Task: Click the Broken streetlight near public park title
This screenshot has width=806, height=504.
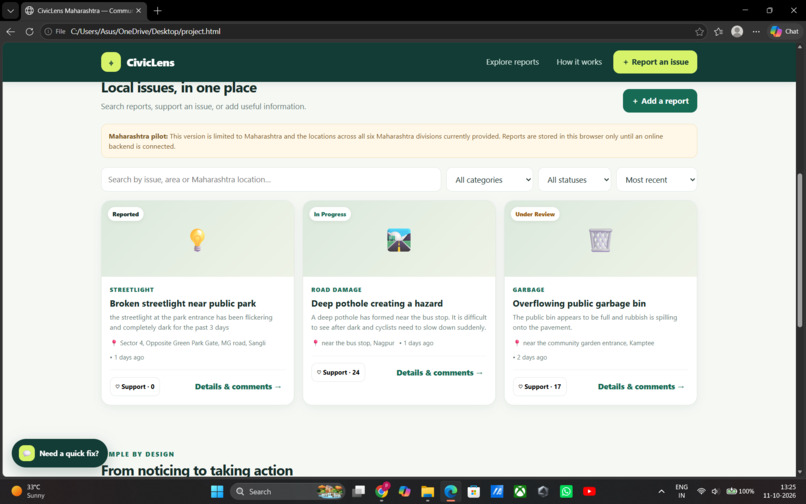Action: (x=182, y=303)
